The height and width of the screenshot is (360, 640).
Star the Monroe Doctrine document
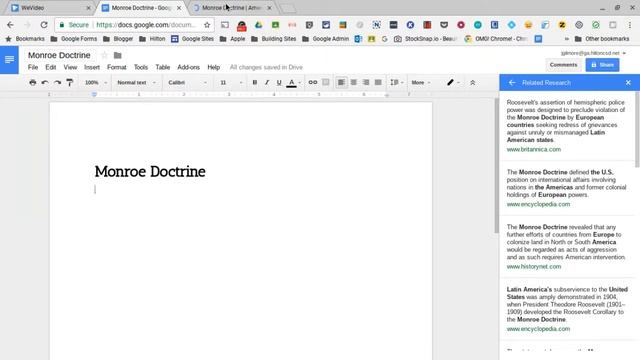(x=104, y=55)
